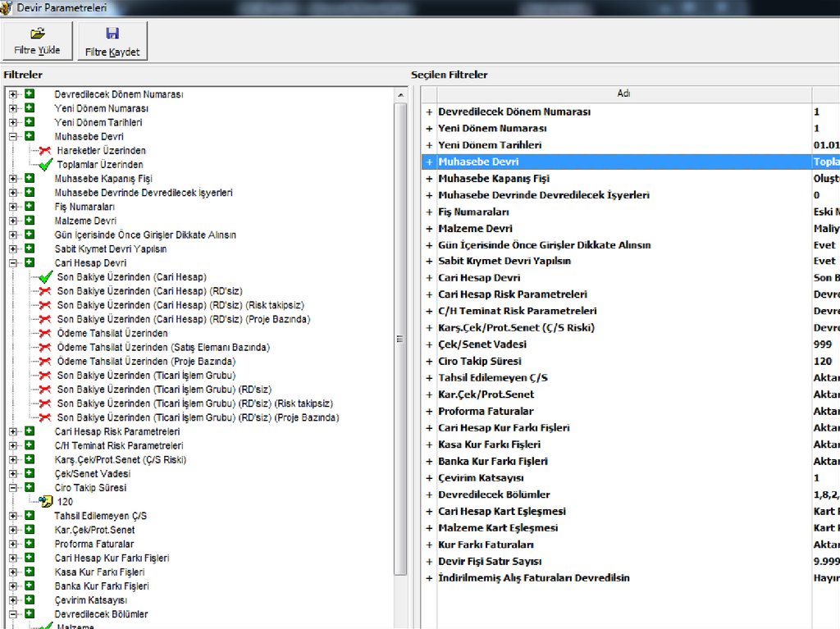Click green plus icon beside Çek/Senet Vadesi
This screenshot has height=629, width=840.
(x=30, y=473)
